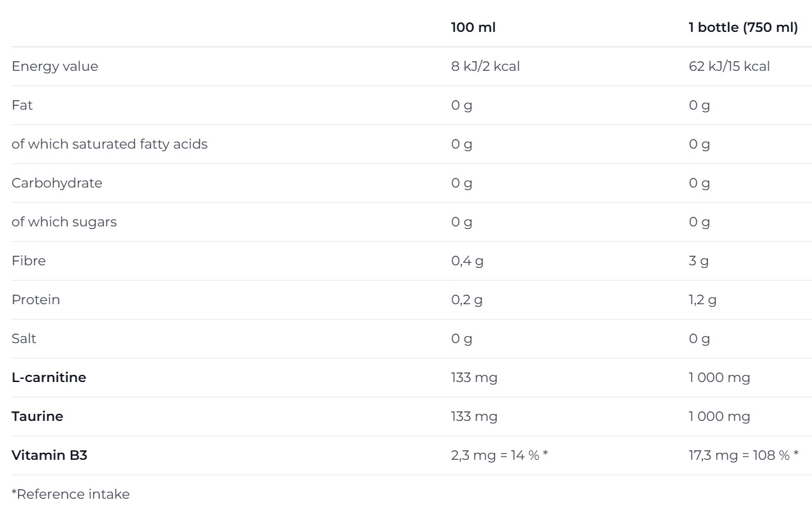
Task: Click the bold Vitamin B3 label
Action: point(49,455)
